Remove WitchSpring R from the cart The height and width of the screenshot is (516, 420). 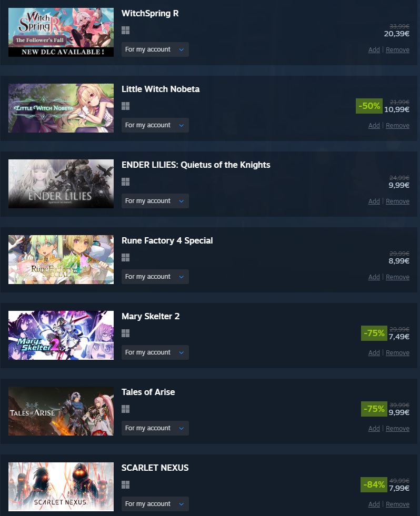397,49
